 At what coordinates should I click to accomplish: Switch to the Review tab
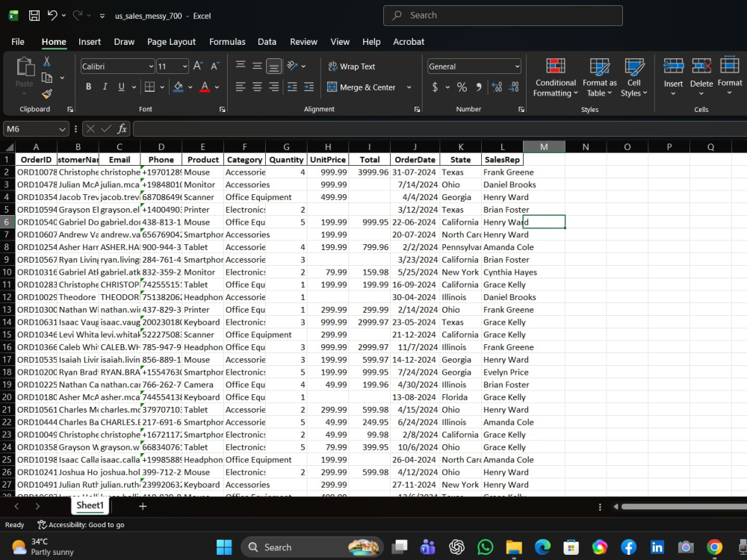303,41
